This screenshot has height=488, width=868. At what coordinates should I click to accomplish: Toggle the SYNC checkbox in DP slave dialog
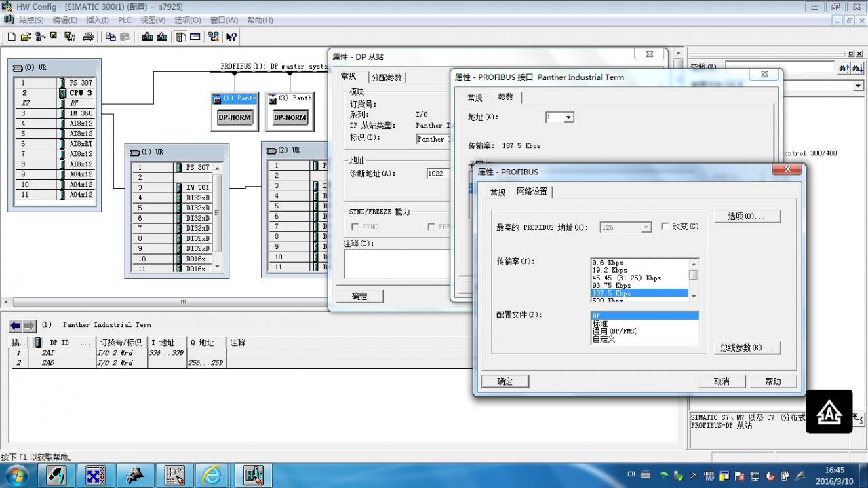point(355,227)
